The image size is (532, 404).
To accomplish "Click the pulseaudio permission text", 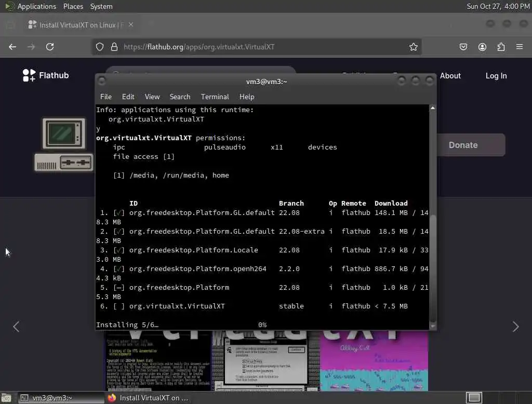I will tap(224, 147).
